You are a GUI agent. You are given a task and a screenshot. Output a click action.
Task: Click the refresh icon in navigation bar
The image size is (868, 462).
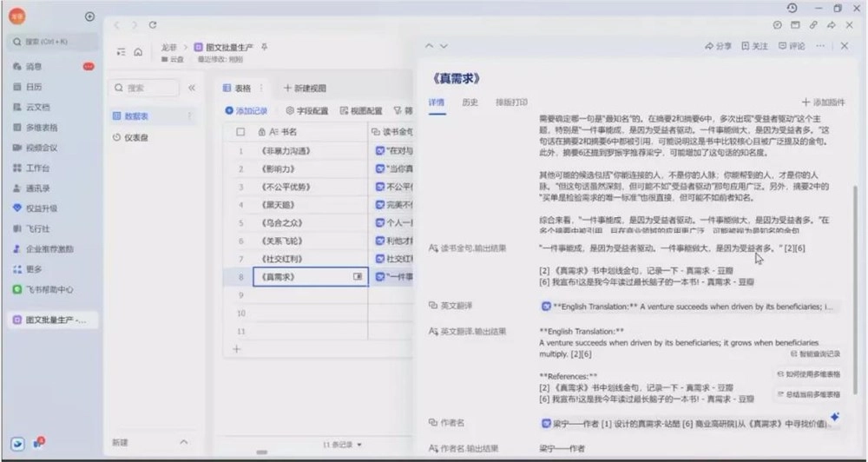coord(153,25)
